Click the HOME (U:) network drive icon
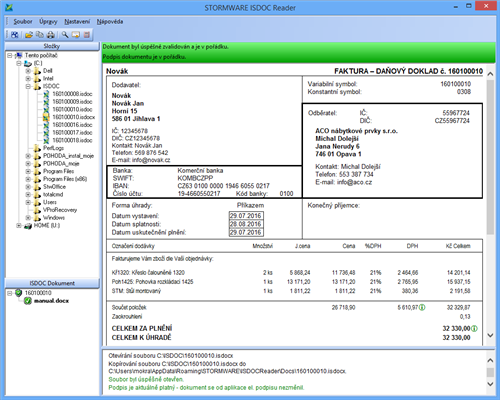The width and height of the screenshot is (500, 400). (28, 226)
